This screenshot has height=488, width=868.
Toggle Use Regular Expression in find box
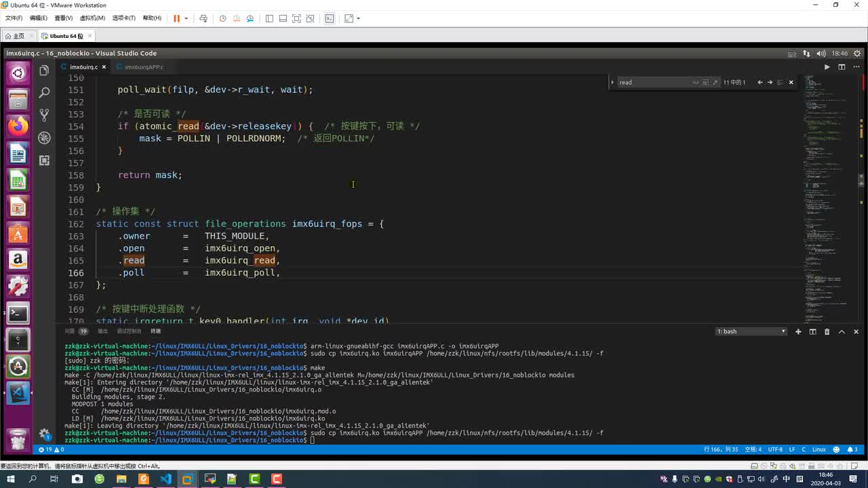tap(715, 82)
